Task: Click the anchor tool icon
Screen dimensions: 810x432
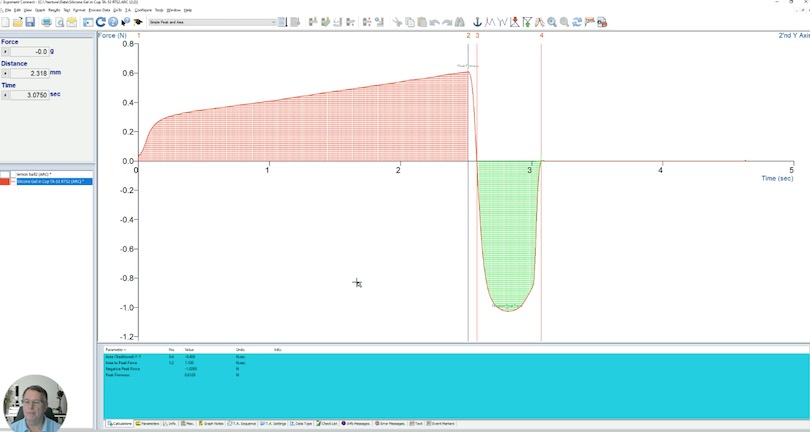Action: (477, 22)
